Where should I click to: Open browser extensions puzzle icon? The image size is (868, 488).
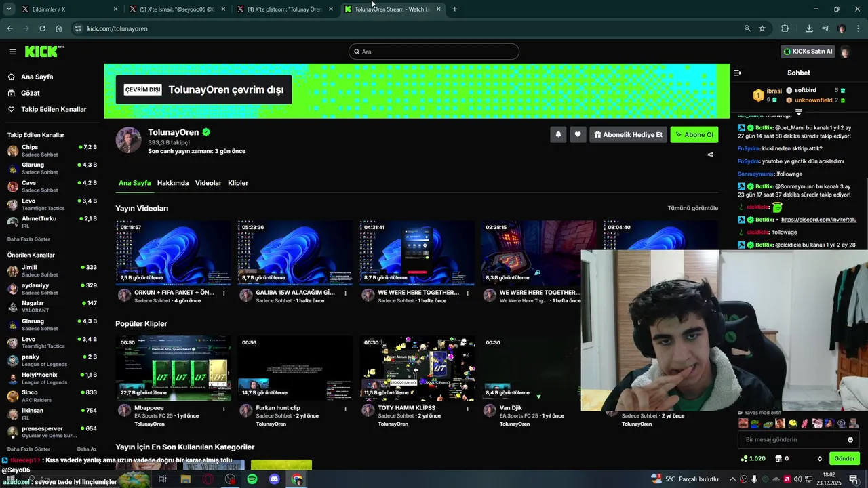pyautogui.click(x=785, y=28)
